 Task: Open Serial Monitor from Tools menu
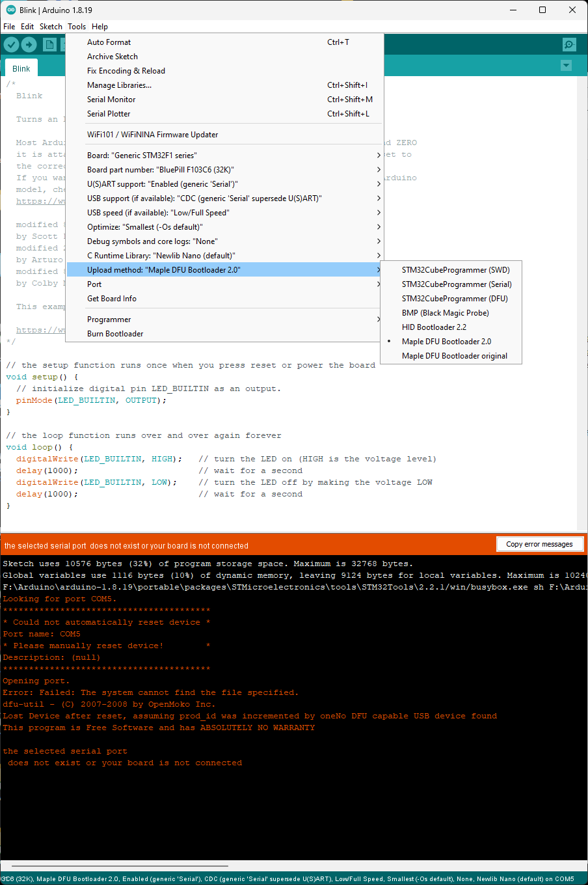225,100
